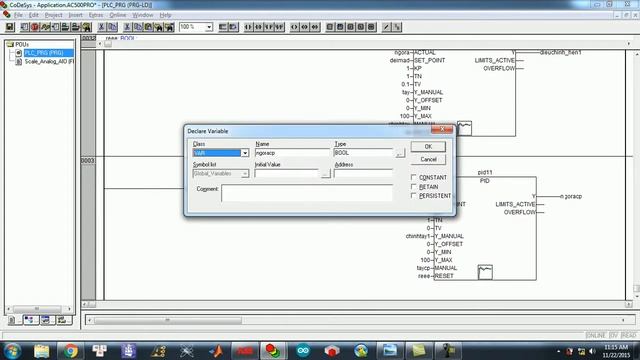Open the File menu
The image size is (640, 360).
coord(18,15)
